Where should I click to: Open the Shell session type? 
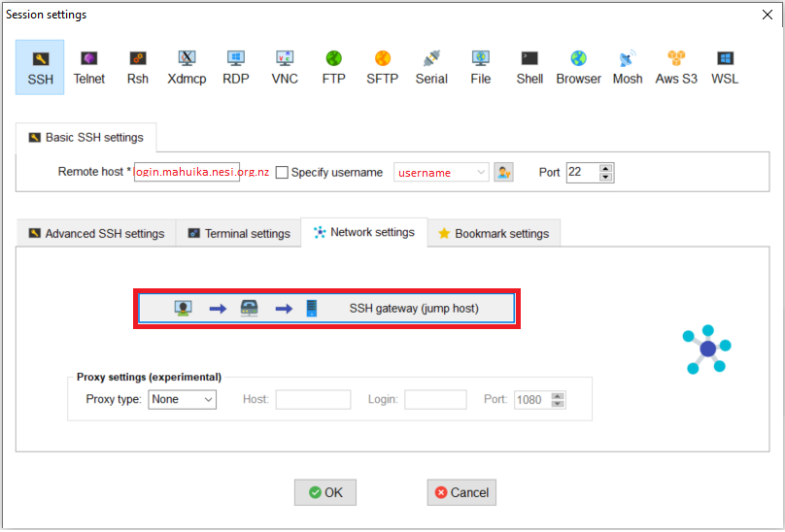[529, 68]
